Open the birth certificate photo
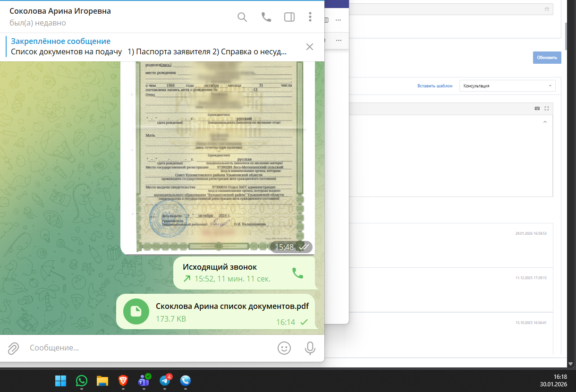Screen dimensions: 576x392 point(217,158)
